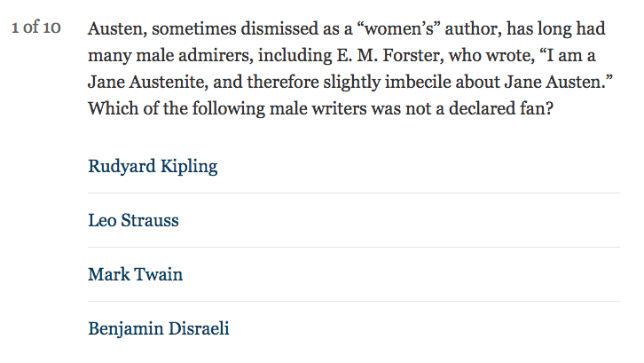Click the first word "Austen," of the question
The height and width of the screenshot is (363, 644).
point(117,29)
